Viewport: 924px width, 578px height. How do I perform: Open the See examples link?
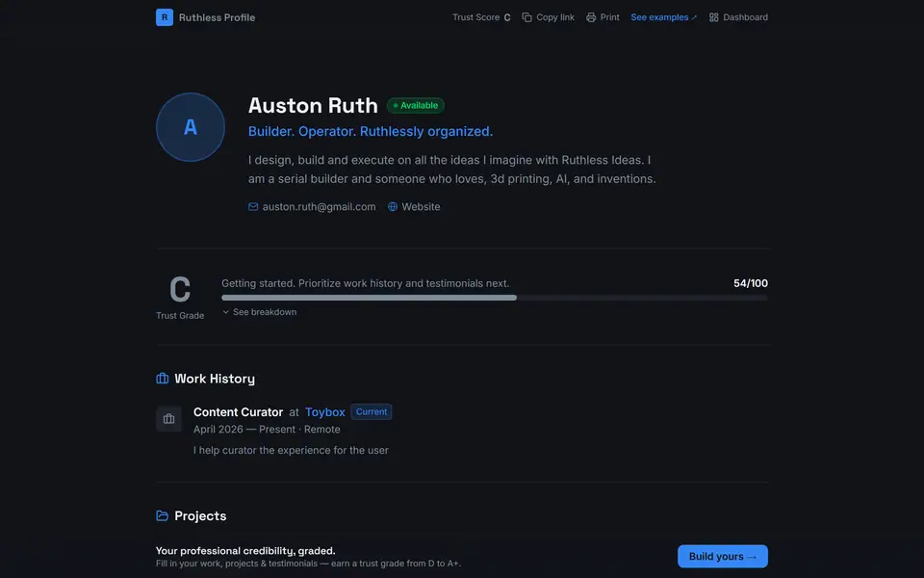[x=663, y=17]
